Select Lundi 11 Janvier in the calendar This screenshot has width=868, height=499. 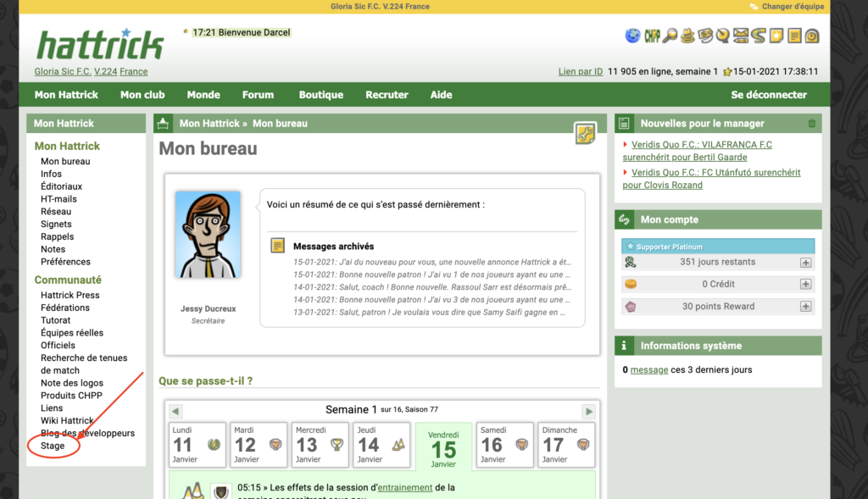197,446
